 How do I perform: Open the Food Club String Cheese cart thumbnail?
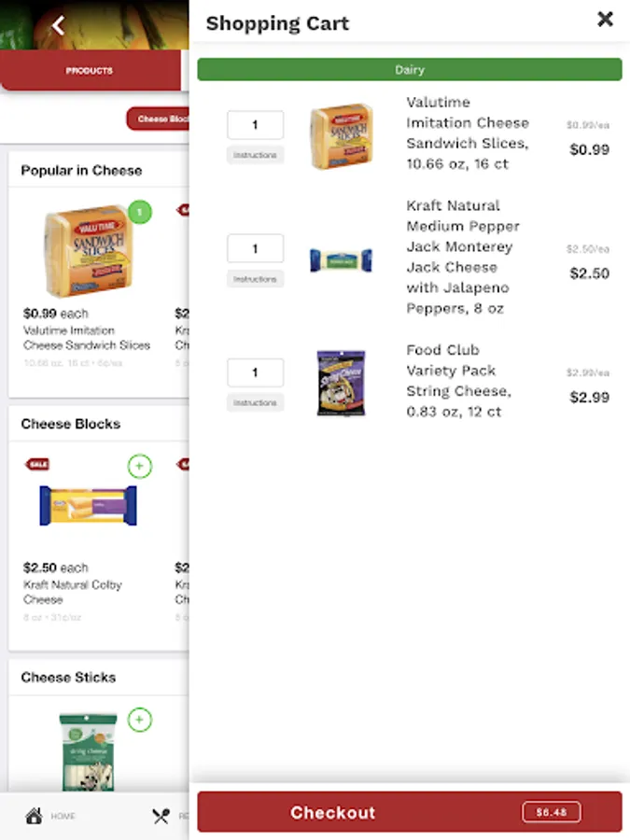(x=342, y=383)
